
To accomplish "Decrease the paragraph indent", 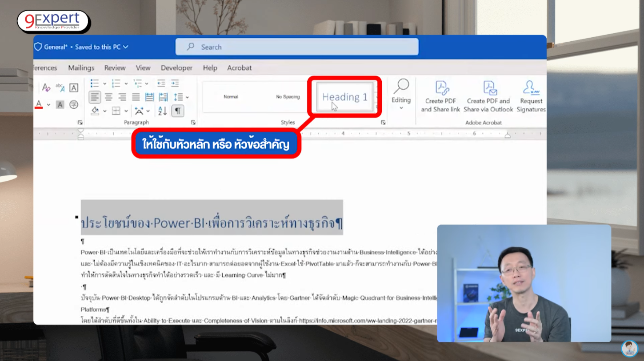I will point(161,83).
